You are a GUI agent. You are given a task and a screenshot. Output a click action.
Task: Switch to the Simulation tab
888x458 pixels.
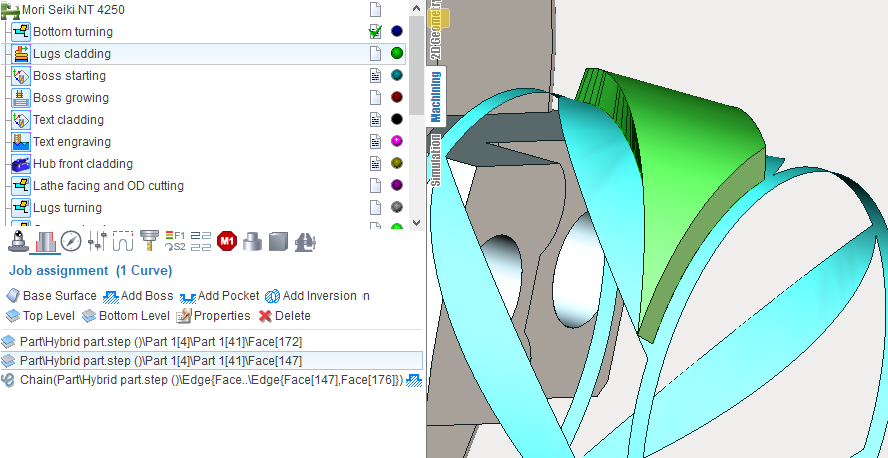(436, 160)
